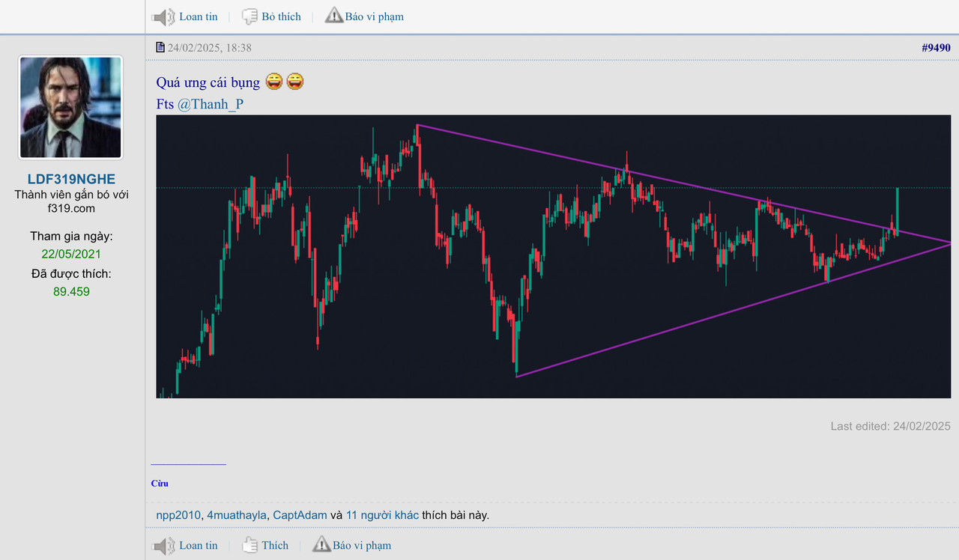
Task: Click the top megaphone Loan tin icon
Action: [163, 16]
